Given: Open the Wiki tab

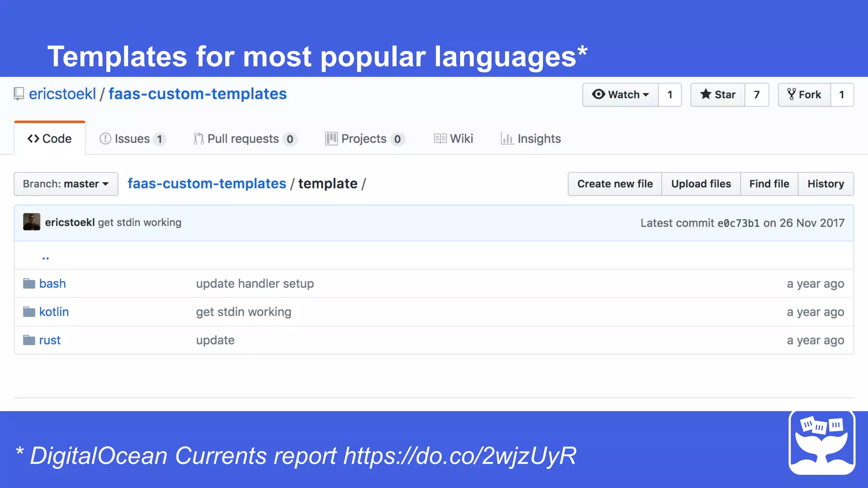Looking at the screenshot, I should (453, 139).
